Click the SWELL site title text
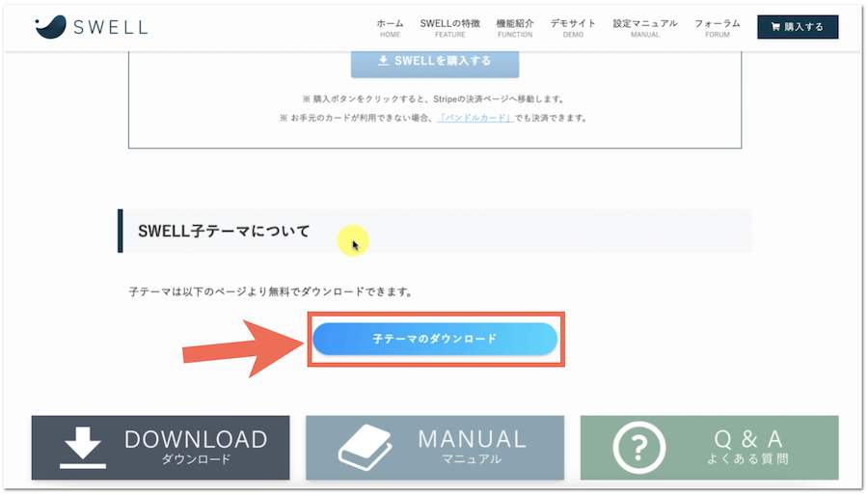Image resolution: width=868 pixels, height=496 pixels. coord(111,27)
